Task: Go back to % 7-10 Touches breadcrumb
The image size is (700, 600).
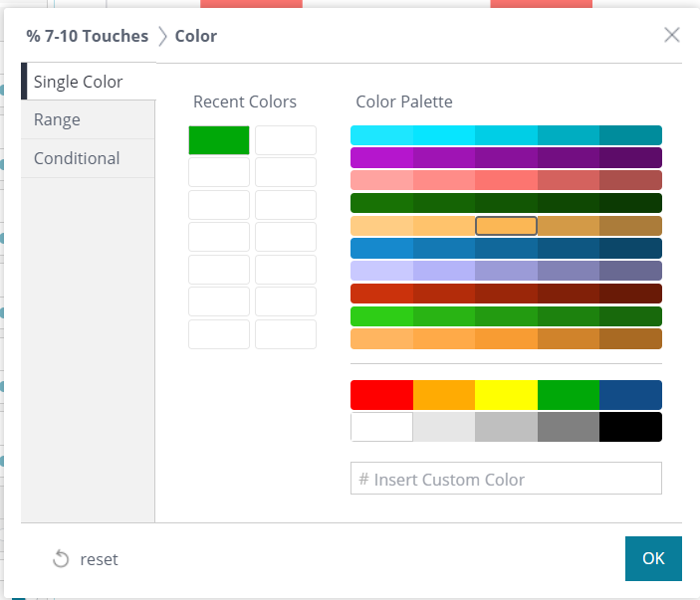Action: 88,37
